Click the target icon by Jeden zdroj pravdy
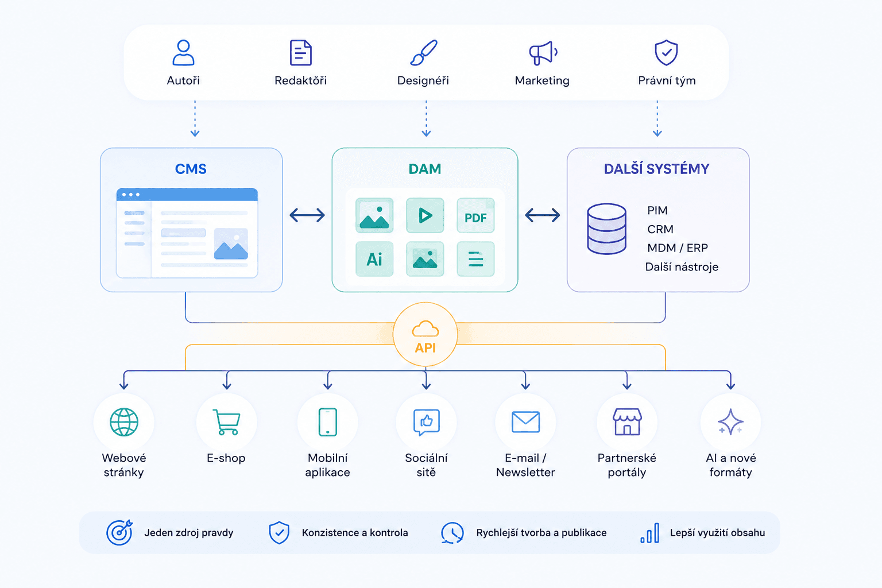This screenshot has width=882, height=588. point(119,532)
